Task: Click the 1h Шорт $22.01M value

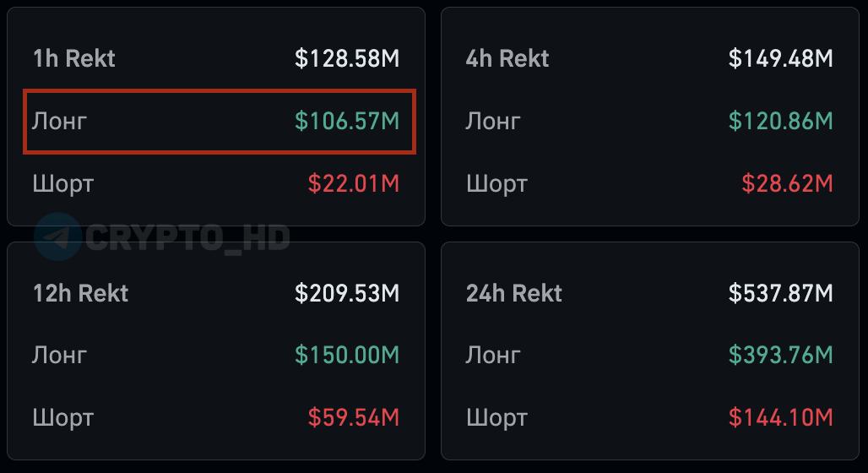Action: pos(354,183)
